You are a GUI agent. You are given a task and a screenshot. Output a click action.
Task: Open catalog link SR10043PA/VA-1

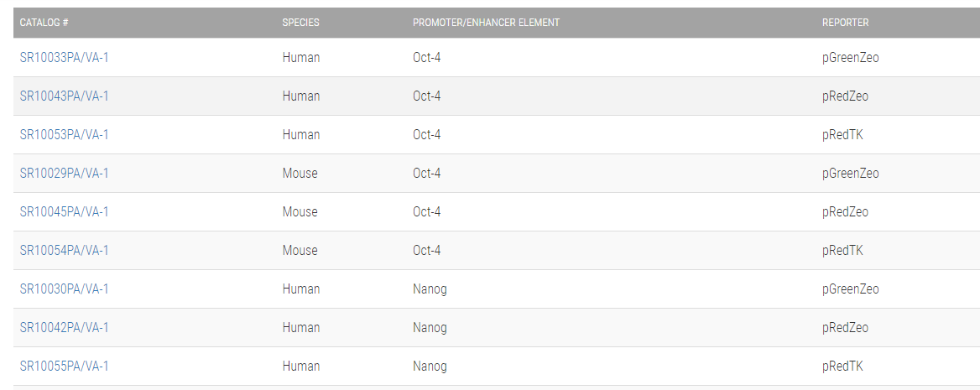[x=64, y=96]
